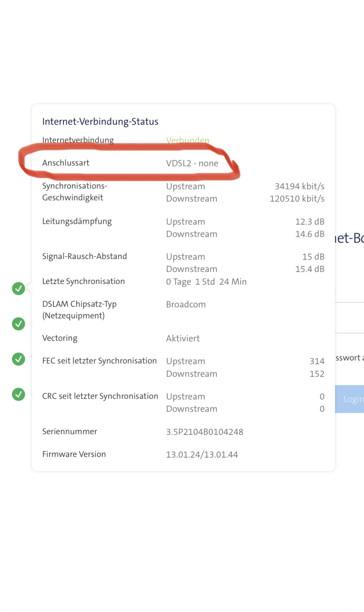Image resolution: width=364 pixels, height=612 pixels.
Task: Click green checkmark beside FEC row
Action: pyautogui.click(x=18, y=359)
